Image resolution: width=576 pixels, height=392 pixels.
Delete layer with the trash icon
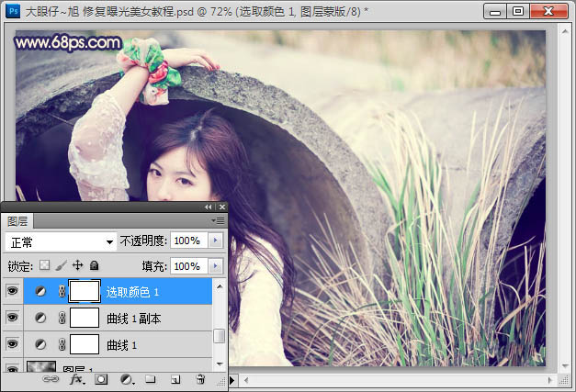[x=200, y=379]
